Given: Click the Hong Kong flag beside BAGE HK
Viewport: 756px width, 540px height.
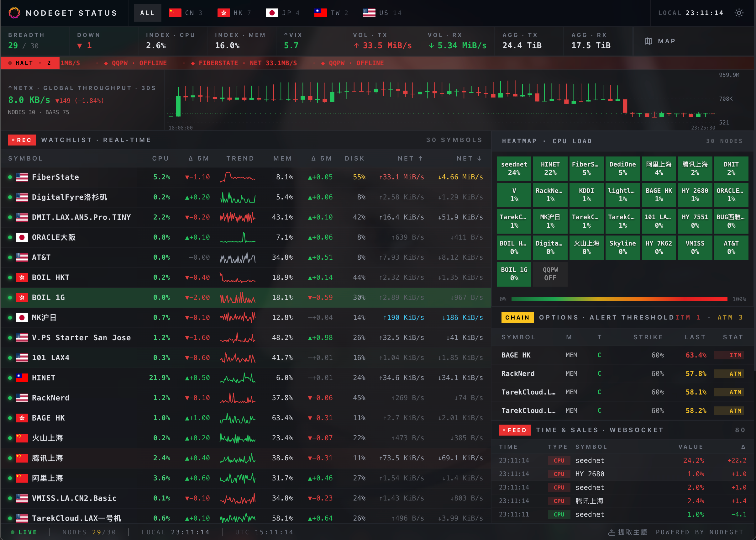Looking at the screenshot, I should (22, 418).
